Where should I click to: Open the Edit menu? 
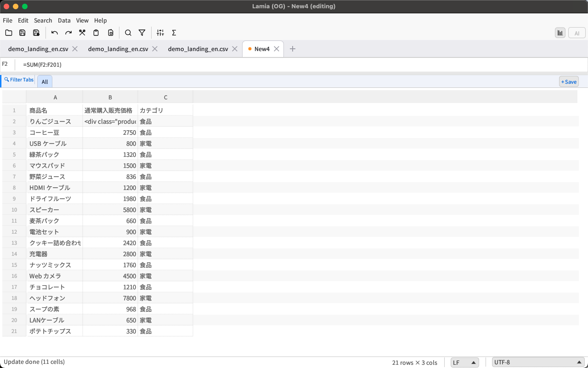(x=23, y=20)
